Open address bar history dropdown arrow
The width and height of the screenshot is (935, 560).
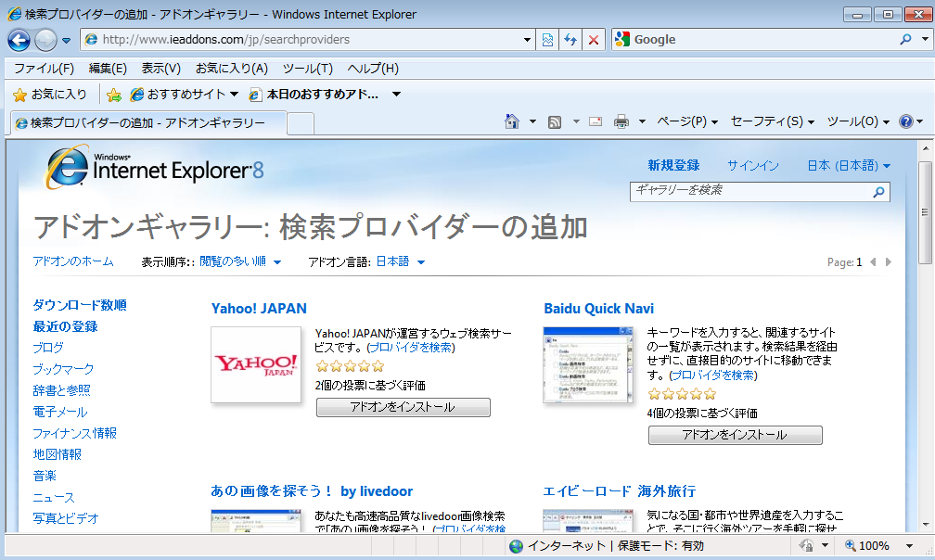tap(527, 40)
